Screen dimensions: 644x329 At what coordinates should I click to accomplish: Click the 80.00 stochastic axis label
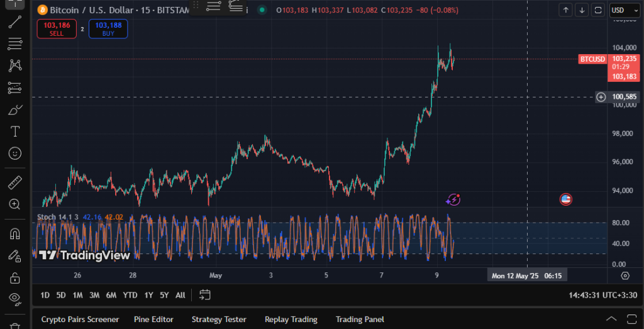[x=621, y=223]
